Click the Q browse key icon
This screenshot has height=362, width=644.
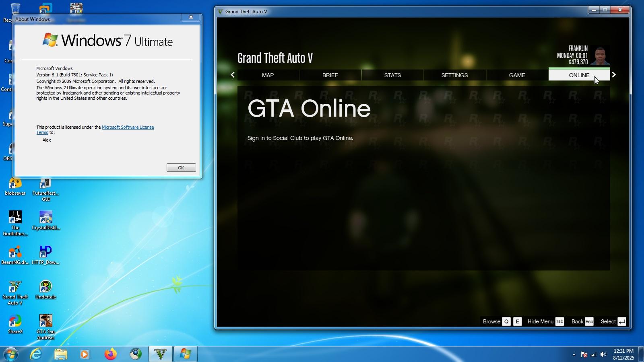pyautogui.click(x=506, y=321)
